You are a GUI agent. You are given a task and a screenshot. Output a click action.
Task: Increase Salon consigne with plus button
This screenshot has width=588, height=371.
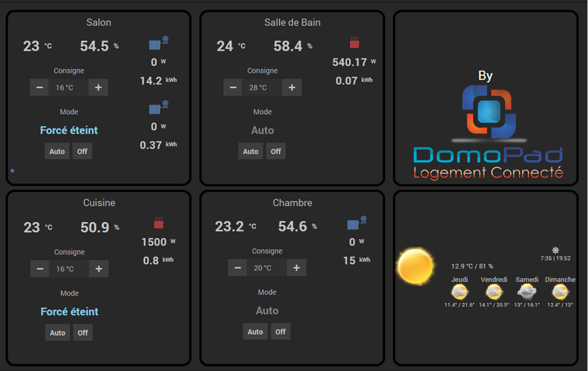click(x=99, y=88)
